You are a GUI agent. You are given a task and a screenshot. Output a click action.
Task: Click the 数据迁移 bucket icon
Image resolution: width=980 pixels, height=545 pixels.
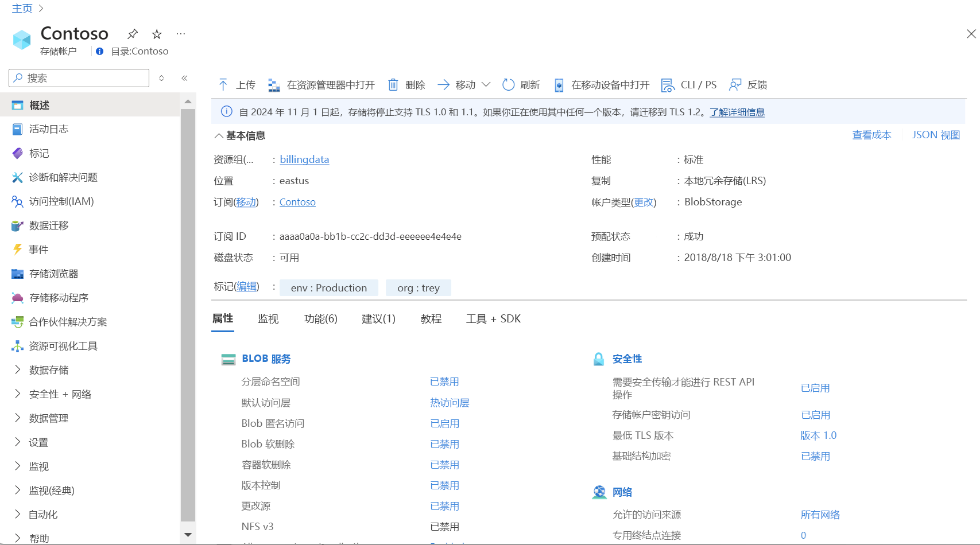[18, 226]
